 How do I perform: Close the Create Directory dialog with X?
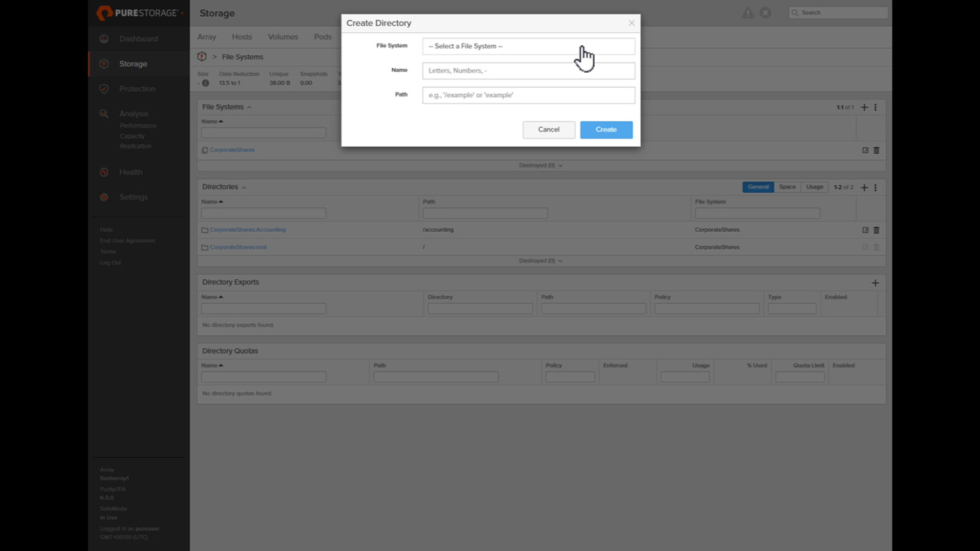pos(632,23)
